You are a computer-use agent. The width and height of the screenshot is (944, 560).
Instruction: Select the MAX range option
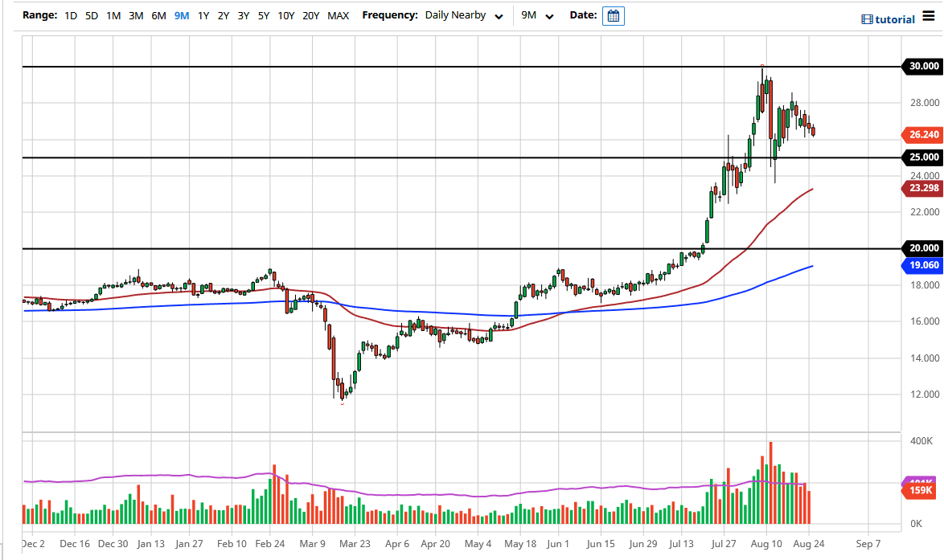point(338,15)
